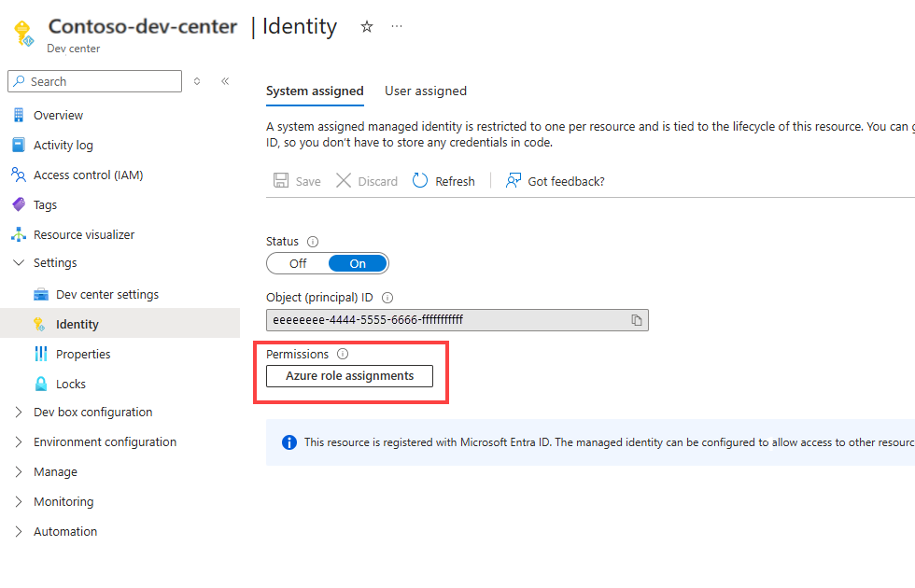Collapse the sidebar with double chevron
The height and width of the screenshot is (588, 915).
(x=225, y=81)
